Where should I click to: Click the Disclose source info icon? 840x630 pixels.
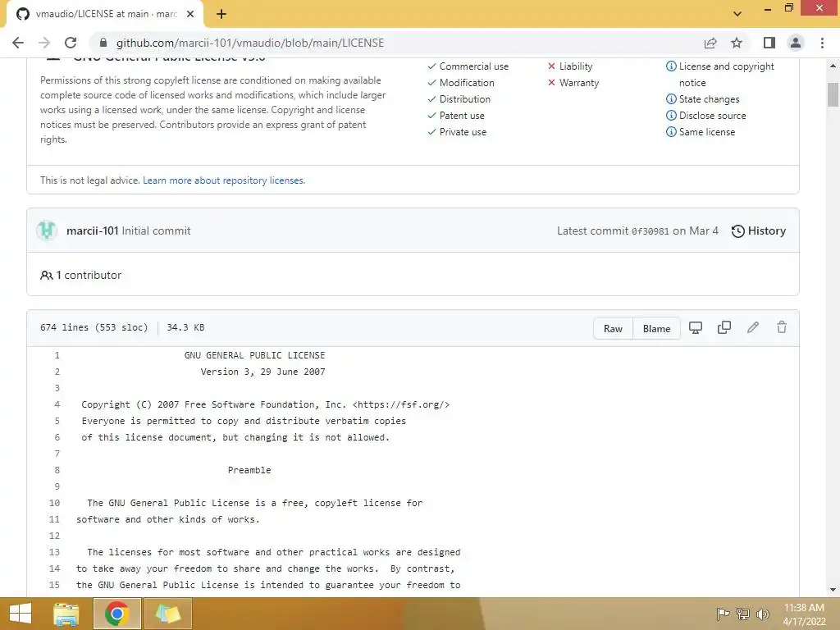click(671, 115)
